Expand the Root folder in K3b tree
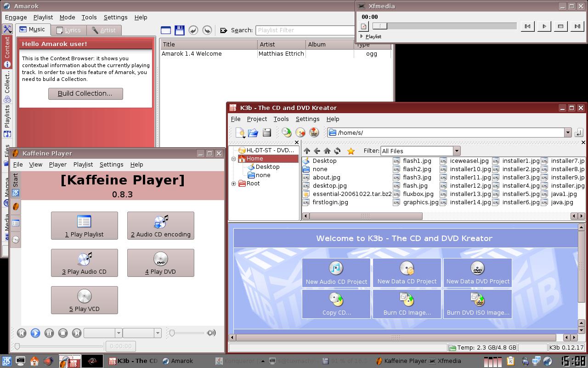 [234, 184]
